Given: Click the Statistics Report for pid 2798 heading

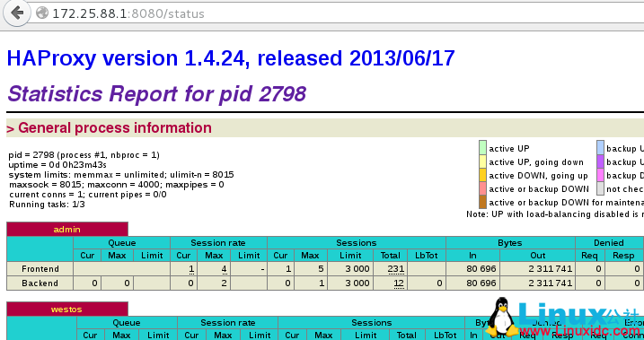Looking at the screenshot, I should pyautogui.click(x=156, y=94).
